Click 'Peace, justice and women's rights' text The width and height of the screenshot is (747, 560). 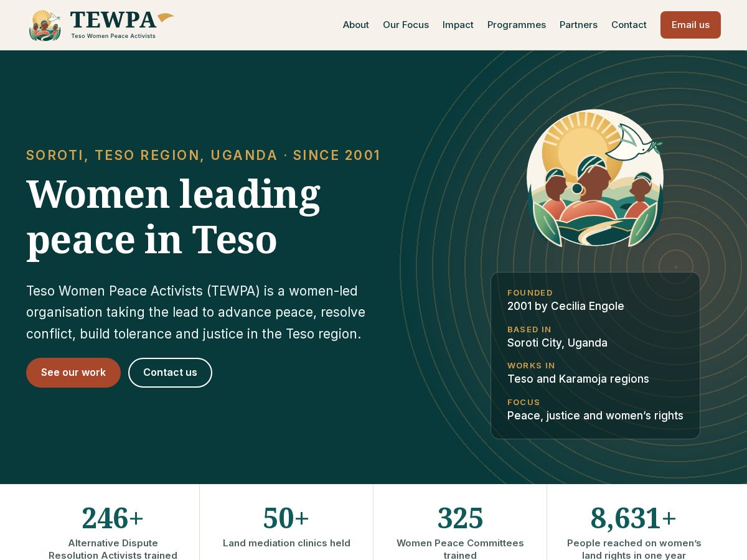click(x=595, y=416)
